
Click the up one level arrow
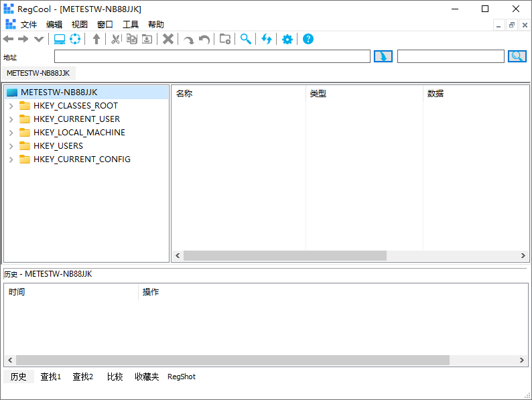click(x=96, y=40)
